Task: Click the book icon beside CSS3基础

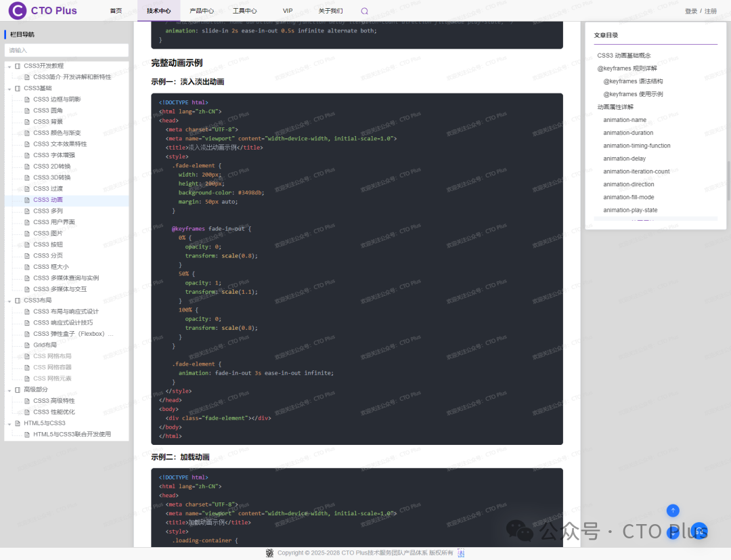Action: [x=18, y=88]
